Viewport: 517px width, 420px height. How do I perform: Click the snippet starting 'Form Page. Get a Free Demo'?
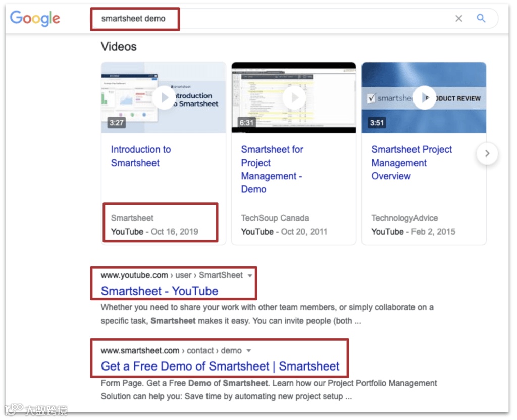coord(269,390)
